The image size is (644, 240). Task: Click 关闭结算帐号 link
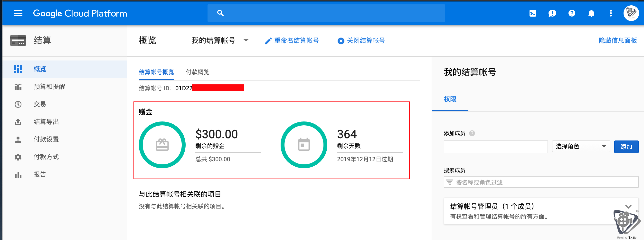(366, 40)
